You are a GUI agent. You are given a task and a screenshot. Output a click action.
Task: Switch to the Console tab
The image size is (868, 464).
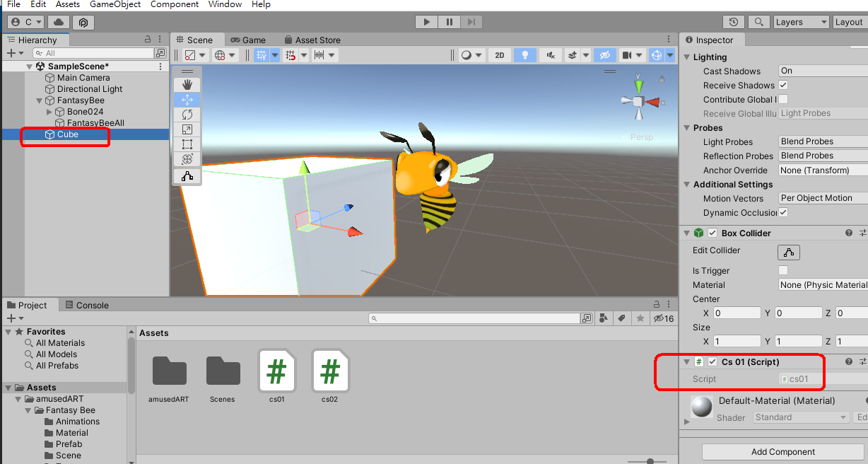(x=86, y=306)
